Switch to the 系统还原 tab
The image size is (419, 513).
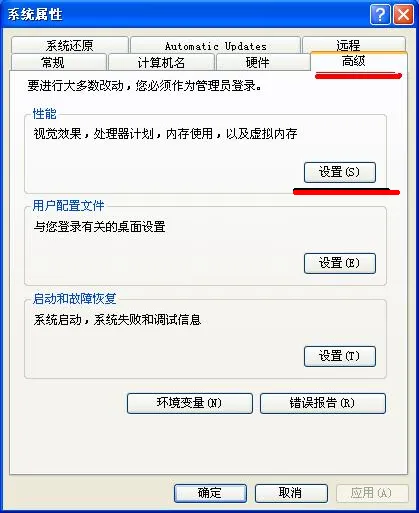point(70,45)
